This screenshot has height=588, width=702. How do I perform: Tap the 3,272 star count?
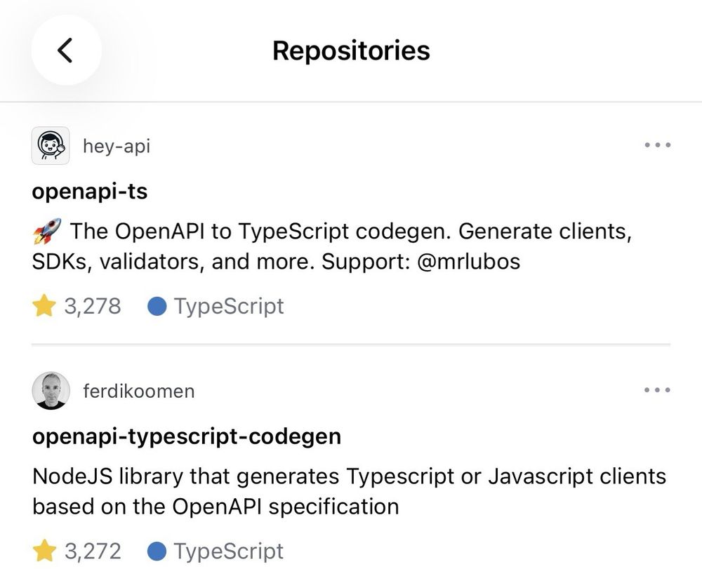[x=93, y=551]
